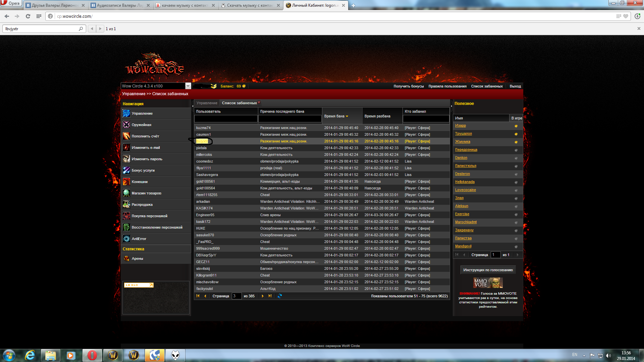This screenshot has width=644, height=362.
Task: Go to next page of ban list
Action: click(x=263, y=296)
